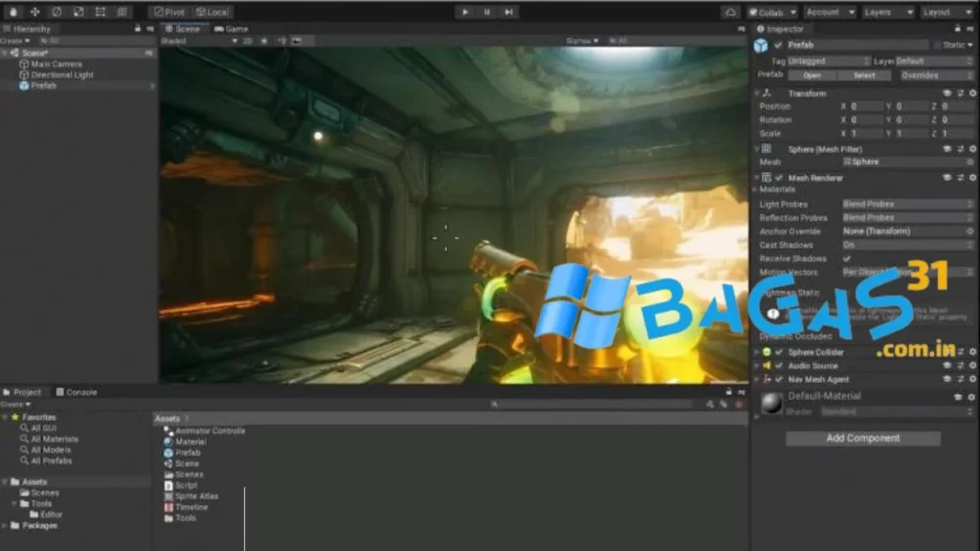The image size is (980, 551).
Task: Switch to the Game tab
Action: click(232, 29)
